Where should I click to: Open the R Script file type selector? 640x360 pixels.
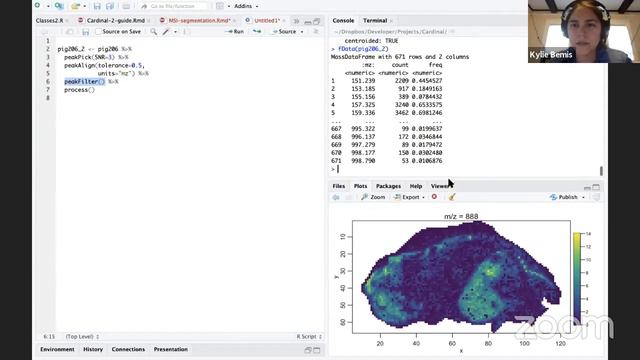(309, 337)
